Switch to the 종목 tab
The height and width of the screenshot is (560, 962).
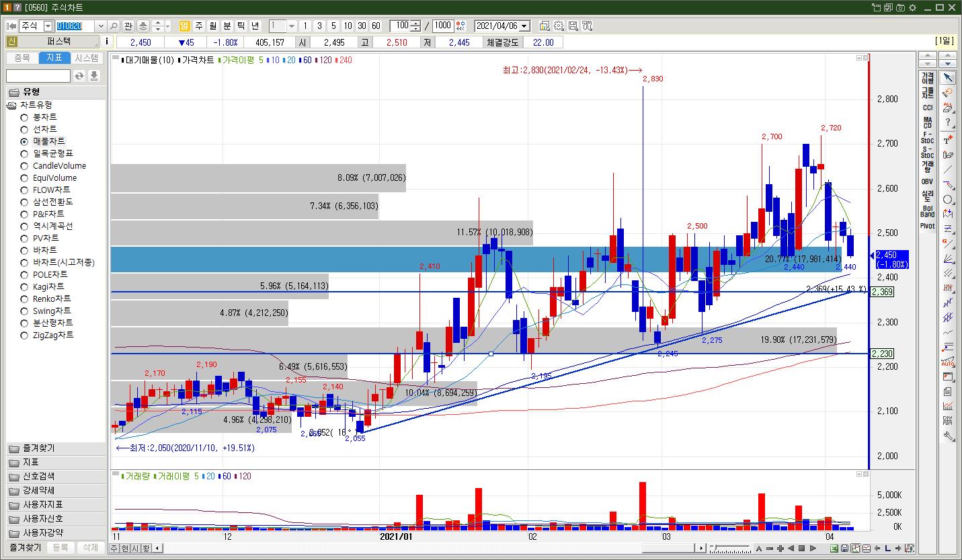(x=22, y=58)
